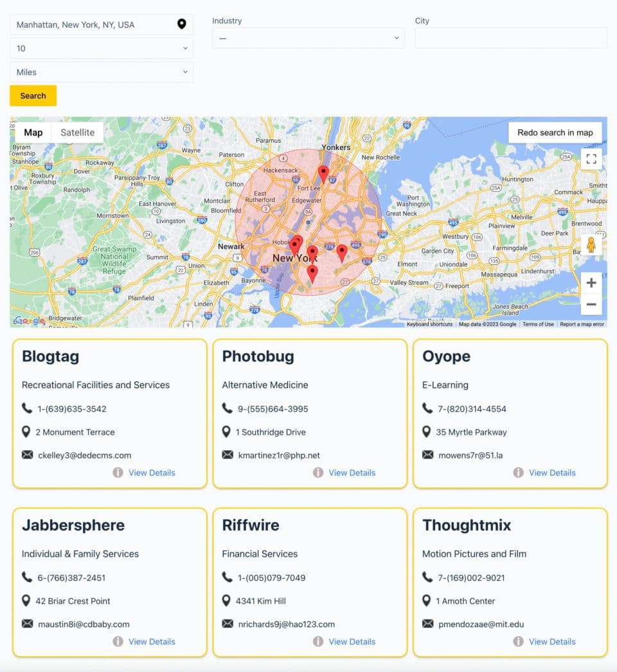The image size is (617, 672).
Task: Open View Details link for Photobug
Action: [x=352, y=473]
